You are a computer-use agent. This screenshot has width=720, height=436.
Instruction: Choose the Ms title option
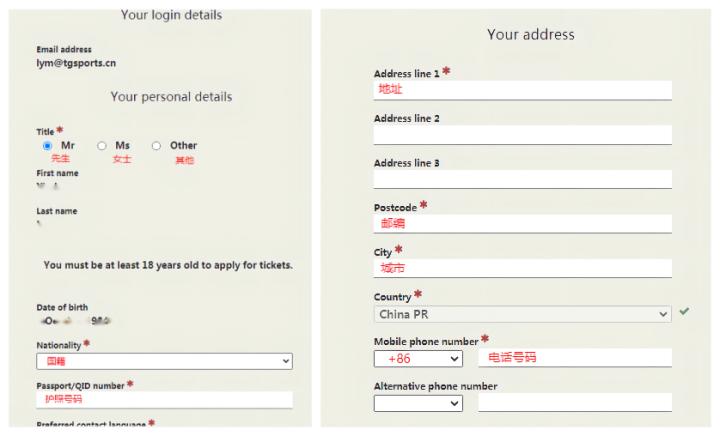[102, 146]
